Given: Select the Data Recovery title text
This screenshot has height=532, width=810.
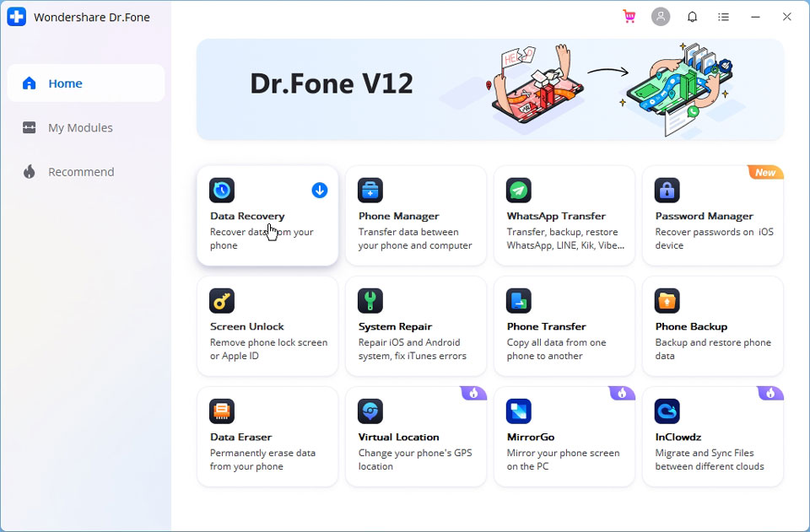Looking at the screenshot, I should pos(247,216).
